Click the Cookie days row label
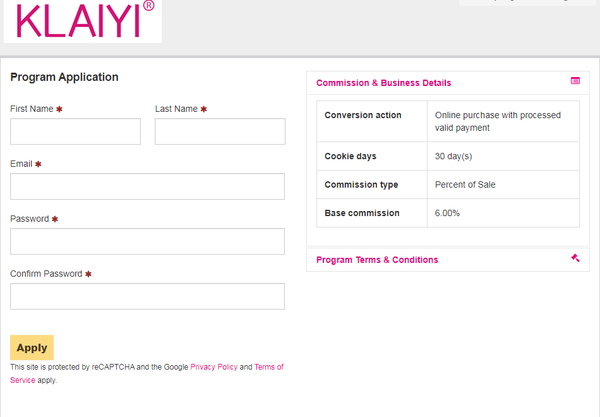Viewport: 600px width, 417px height. 351,156
